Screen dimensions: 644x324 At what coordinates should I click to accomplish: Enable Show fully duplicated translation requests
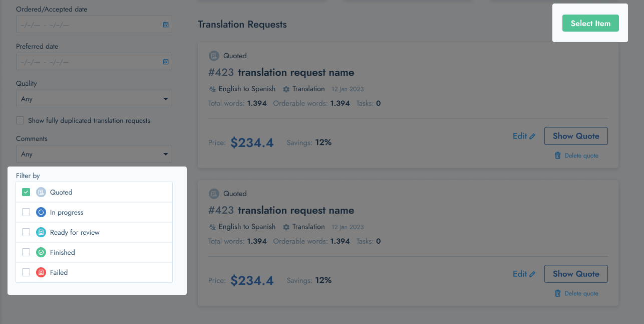click(20, 120)
